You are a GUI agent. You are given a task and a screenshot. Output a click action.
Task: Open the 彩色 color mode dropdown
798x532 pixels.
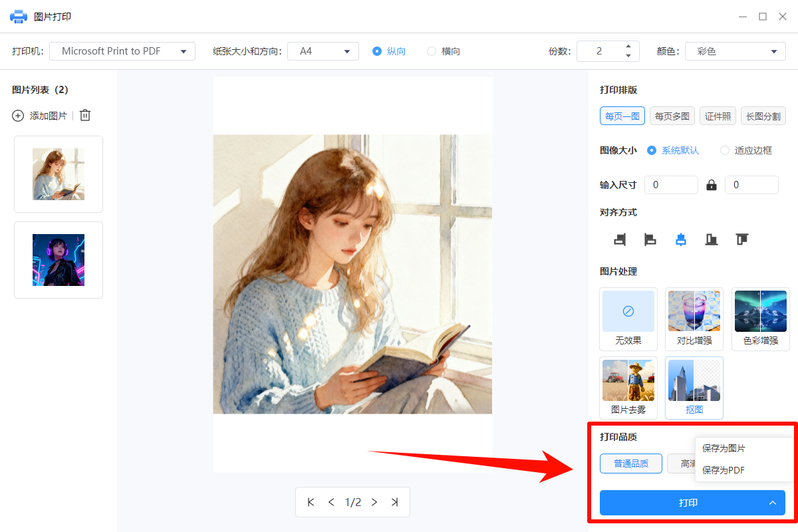point(735,51)
